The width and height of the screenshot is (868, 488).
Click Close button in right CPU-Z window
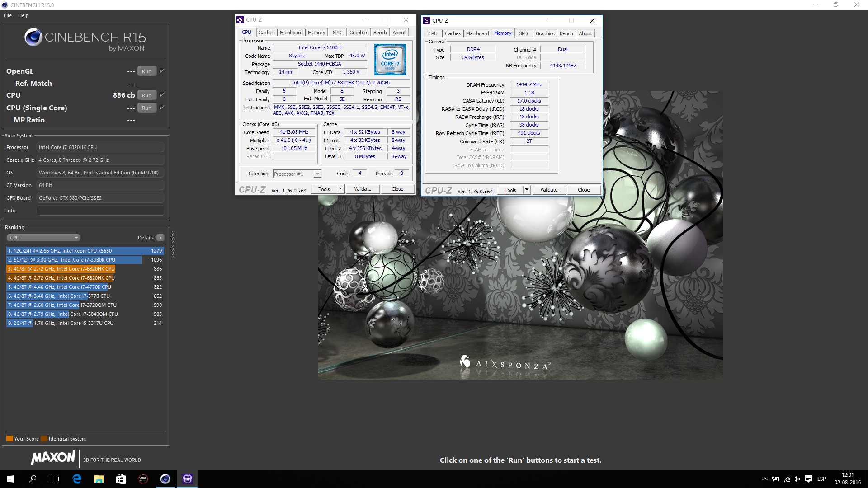coord(584,190)
